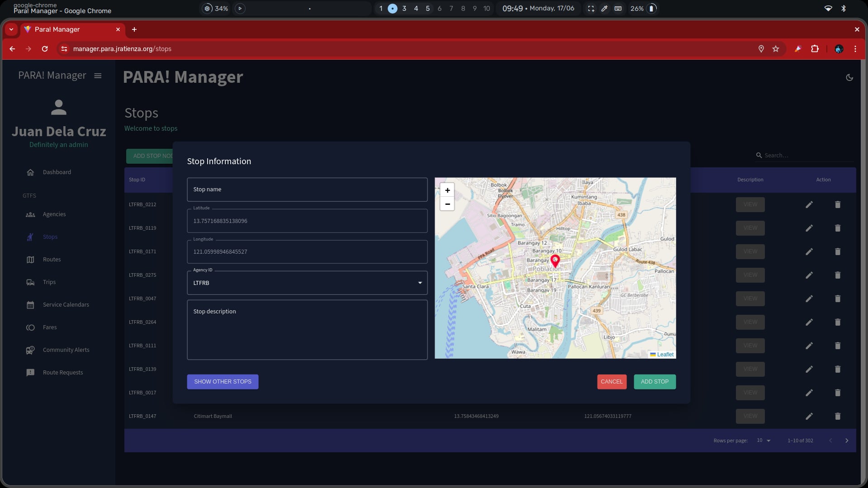Viewport: 868px width, 488px height.
Task: Edit stop LTFRB_0111 with pencil icon
Action: pos(809,346)
